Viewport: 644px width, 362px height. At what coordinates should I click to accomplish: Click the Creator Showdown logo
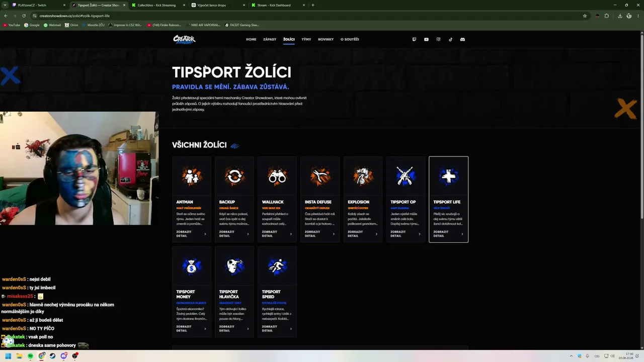[x=184, y=39]
